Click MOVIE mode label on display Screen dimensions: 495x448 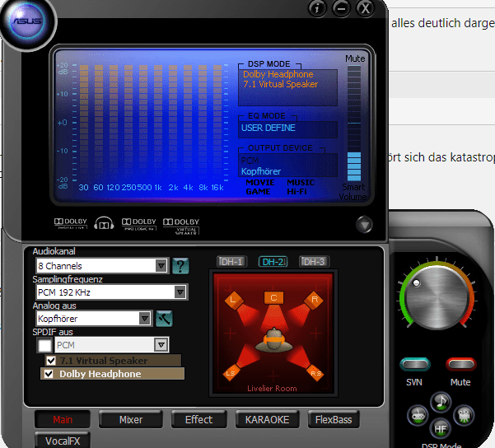point(260,183)
